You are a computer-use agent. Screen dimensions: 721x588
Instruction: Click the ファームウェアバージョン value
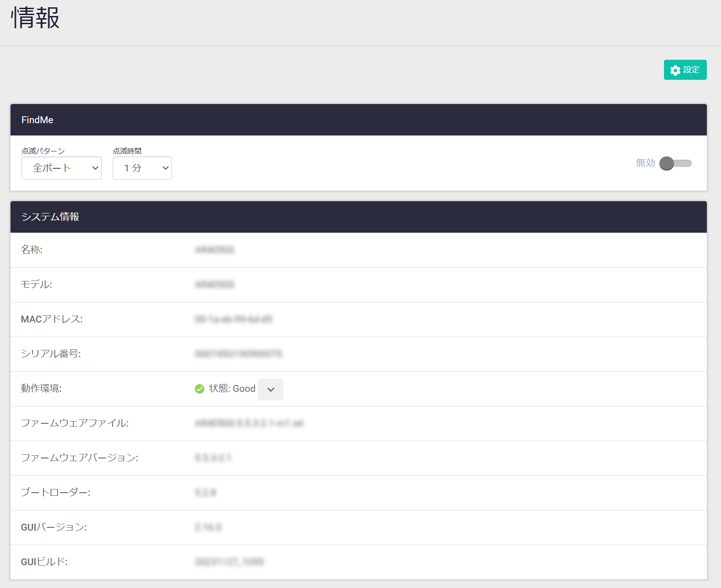pyautogui.click(x=213, y=458)
